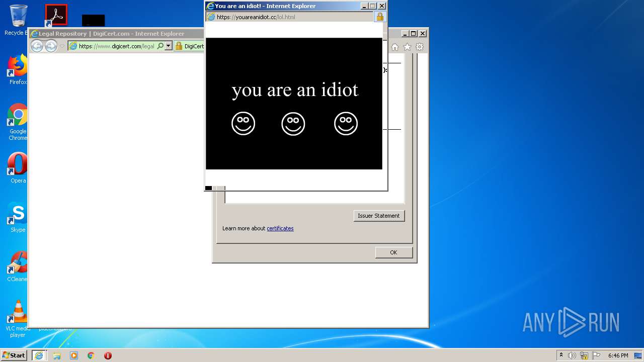This screenshot has height=362, width=644.
Task: Open recent pages dropdown beside Forward button
Action: 62,46
